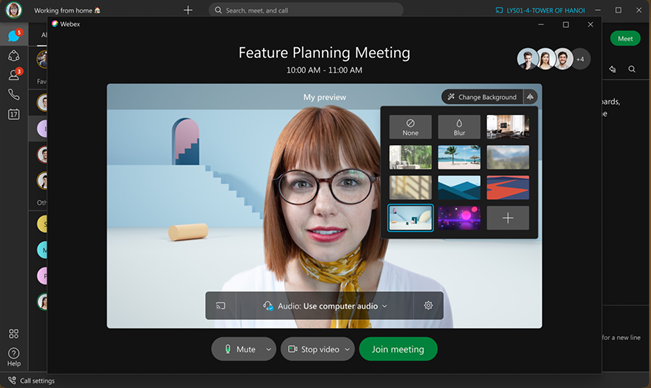Choose the blurry mountain lake background thumbnail
Screen dimensions: 651x388
coord(508,157)
